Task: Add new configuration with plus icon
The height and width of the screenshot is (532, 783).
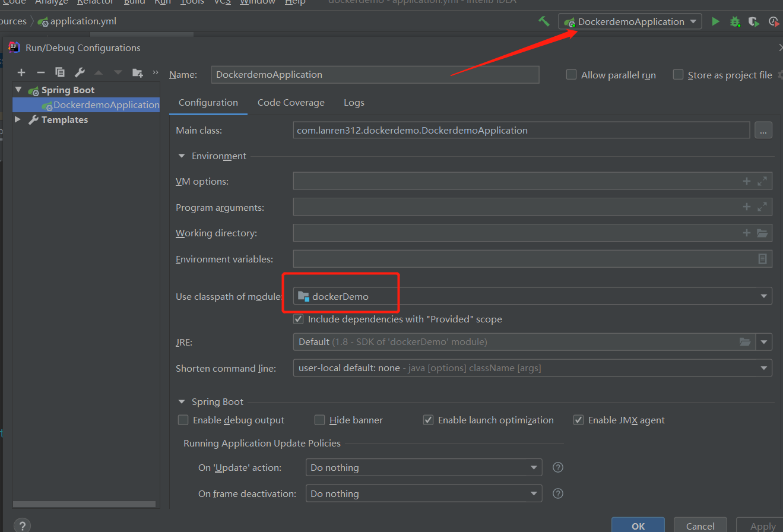Action: coord(21,72)
